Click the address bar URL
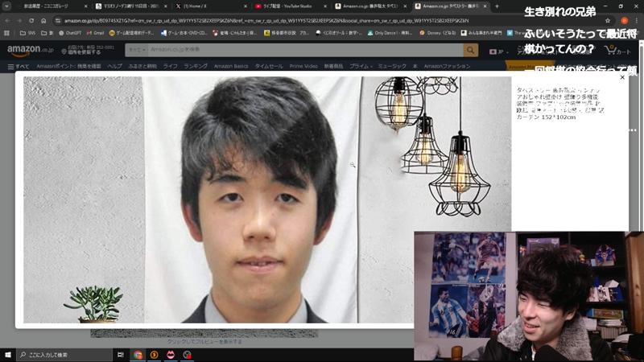This screenshot has width=644, height=362. [x=266, y=21]
